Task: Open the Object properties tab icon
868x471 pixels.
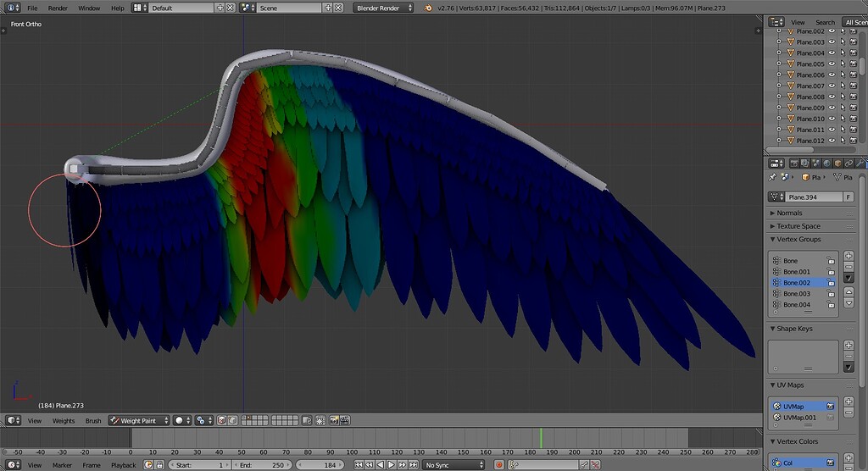Action: (838, 163)
